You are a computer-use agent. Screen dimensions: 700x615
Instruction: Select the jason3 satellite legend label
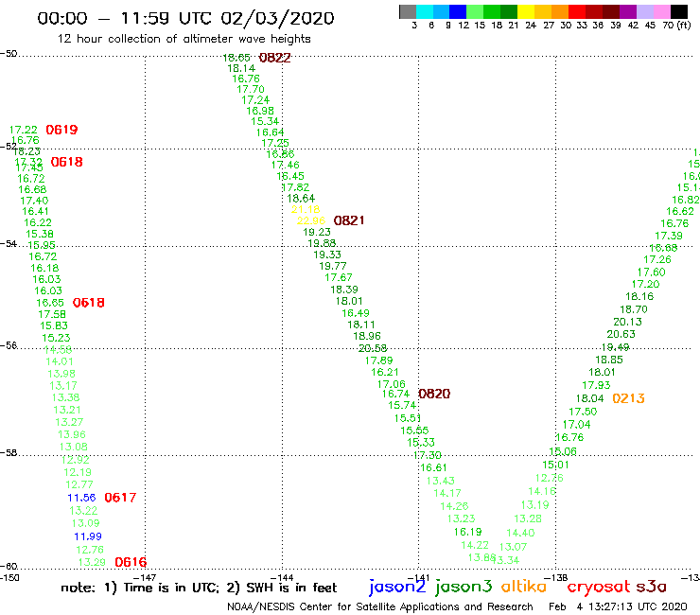tap(464, 587)
